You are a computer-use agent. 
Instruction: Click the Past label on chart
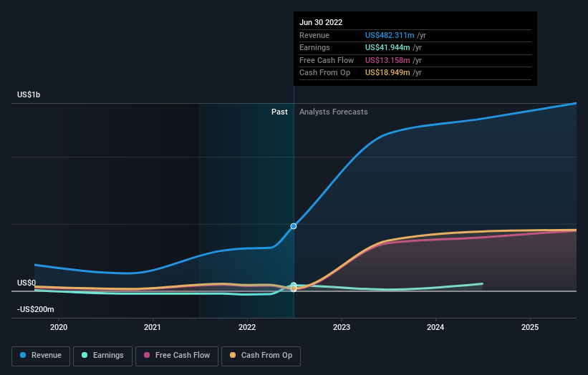pos(279,112)
